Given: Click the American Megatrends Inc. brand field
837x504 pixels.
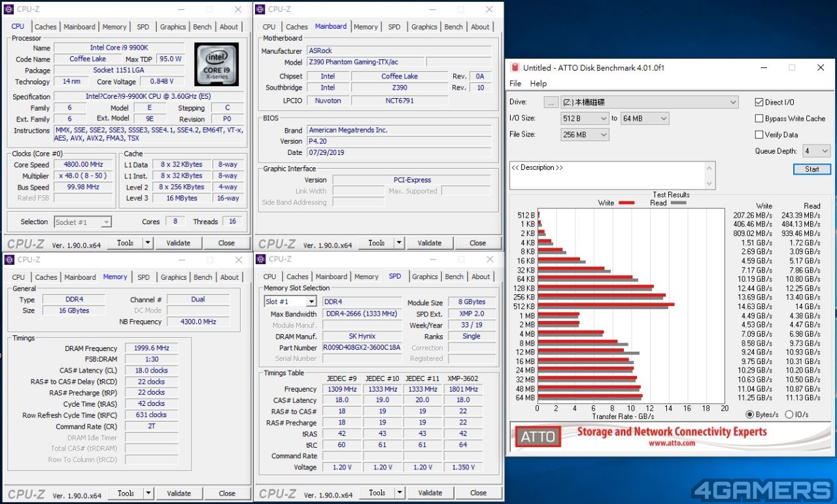Looking at the screenshot, I should point(398,130).
